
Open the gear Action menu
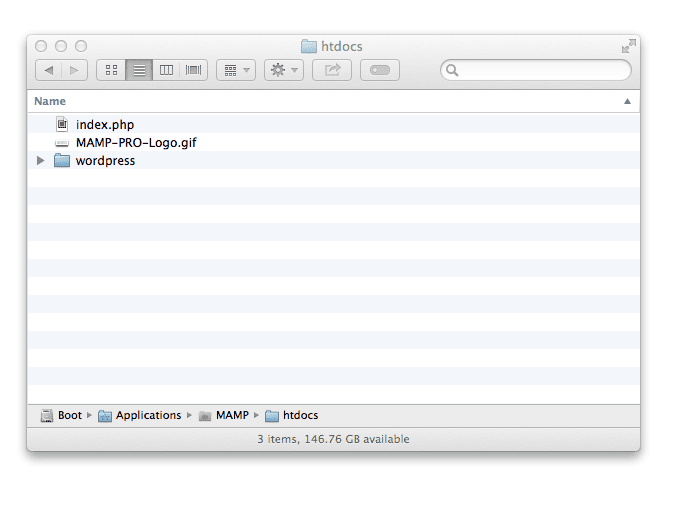coord(284,70)
